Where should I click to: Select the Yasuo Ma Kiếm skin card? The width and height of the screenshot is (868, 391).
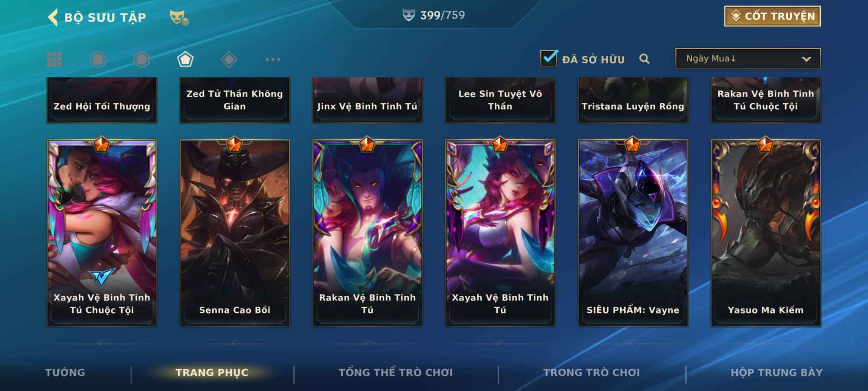click(766, 233)
